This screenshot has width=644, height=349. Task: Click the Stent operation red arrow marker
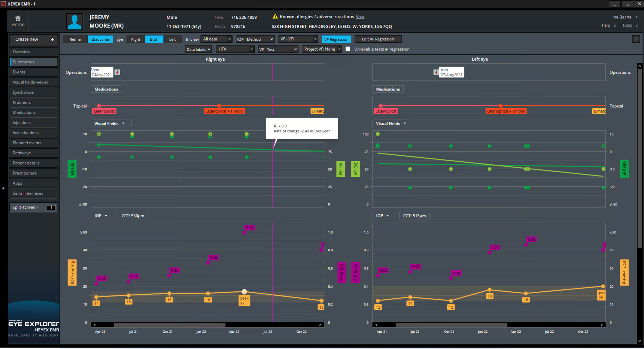click(x=117, y=72)
